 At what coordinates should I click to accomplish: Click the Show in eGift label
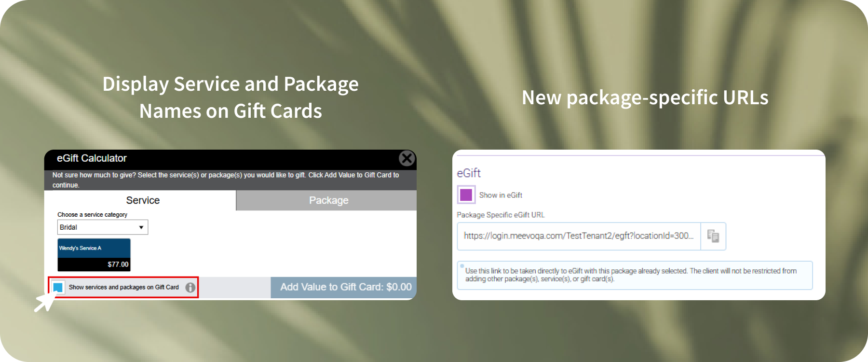tap(501, 195)
